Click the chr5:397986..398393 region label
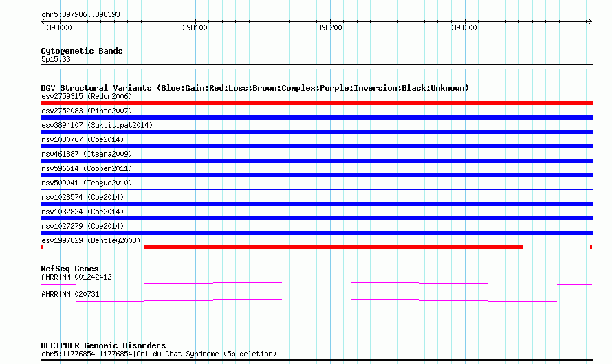The image size is (612, 364). click(x=80, y=15)
